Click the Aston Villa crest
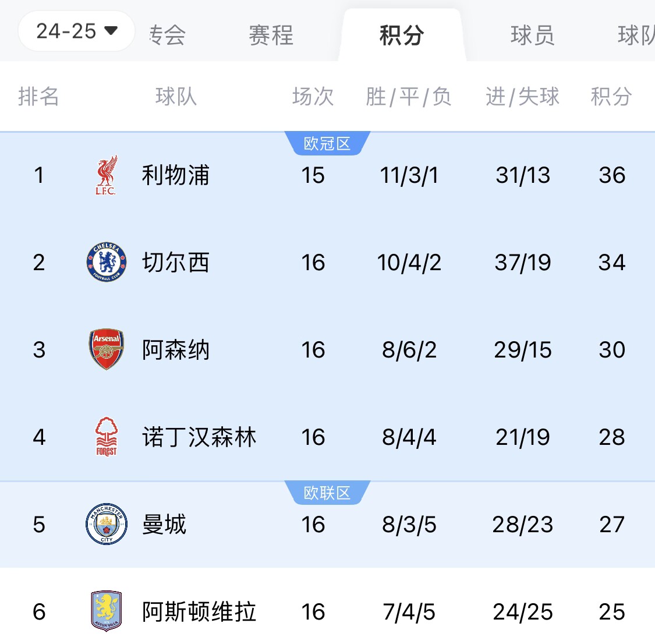Screen dimensions: 655x644 (x=106, y=611)
